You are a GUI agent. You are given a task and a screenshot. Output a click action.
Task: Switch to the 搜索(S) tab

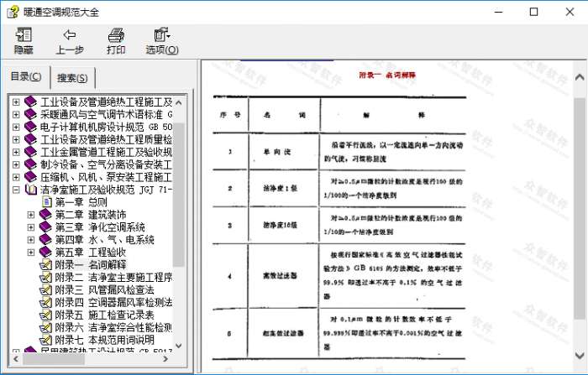[x=72, y=78]
